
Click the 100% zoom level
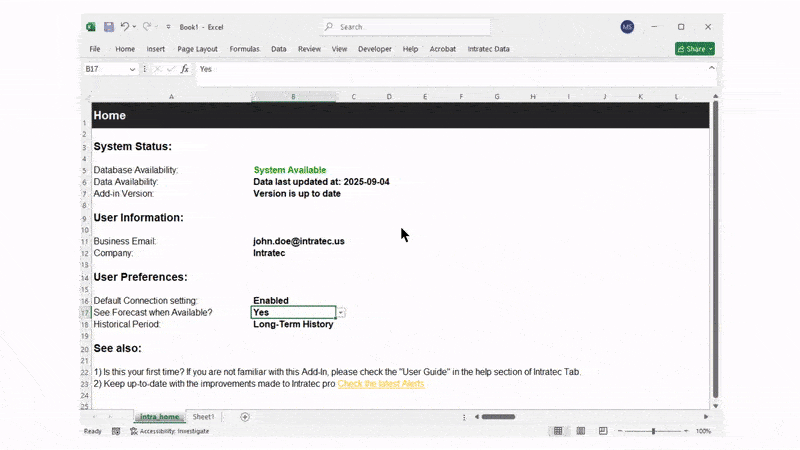(704, 431)
